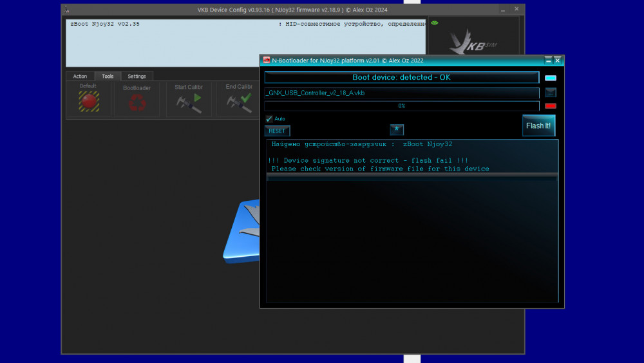
Task: Switch to the Tools tab
Action: (x=108, y=76)
